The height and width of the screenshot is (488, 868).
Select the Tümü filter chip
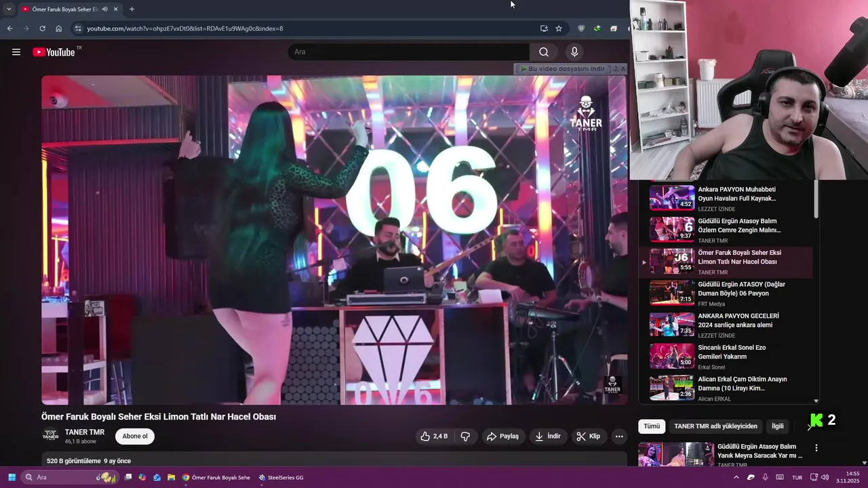coord(652,426)
